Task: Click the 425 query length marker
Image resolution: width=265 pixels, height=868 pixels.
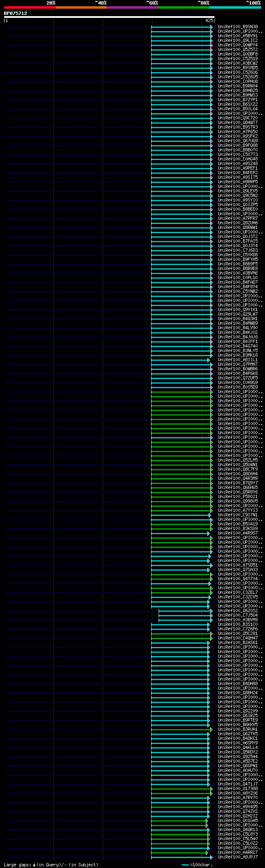Action: (x=209, y=20)
